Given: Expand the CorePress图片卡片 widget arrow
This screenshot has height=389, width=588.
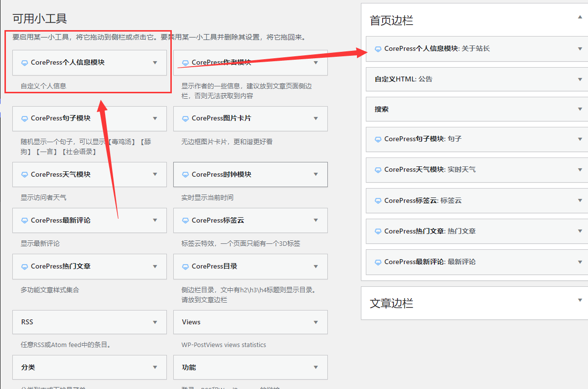Looking at the screenshot, I should (x=316, y=118).
